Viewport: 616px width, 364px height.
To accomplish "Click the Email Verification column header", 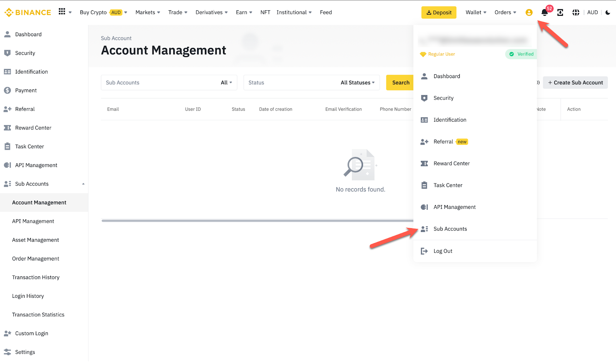I will coord(343,109).
